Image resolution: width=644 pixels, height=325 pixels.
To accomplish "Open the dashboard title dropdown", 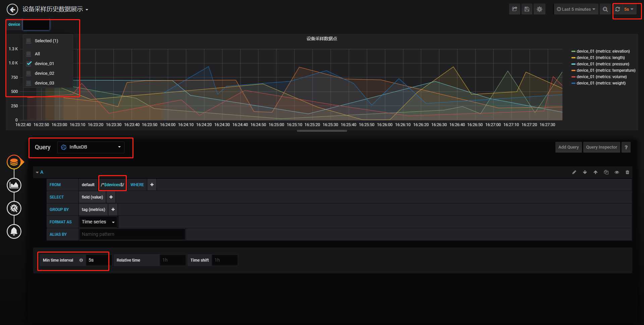I will pyautogui.click(x=55, y=9).
